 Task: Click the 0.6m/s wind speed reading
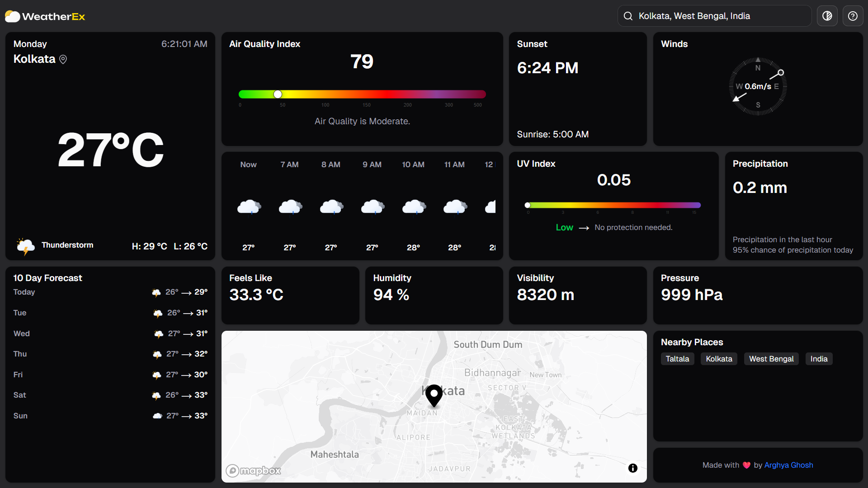point(758,86)
